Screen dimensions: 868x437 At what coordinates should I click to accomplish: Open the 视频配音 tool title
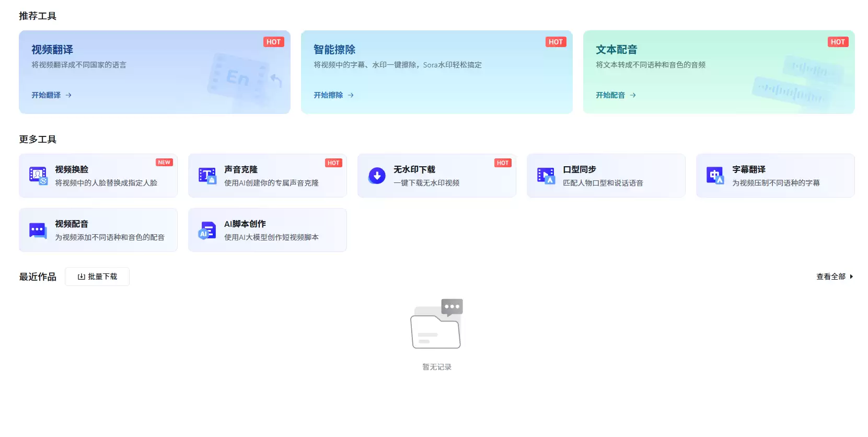point(72,224)
